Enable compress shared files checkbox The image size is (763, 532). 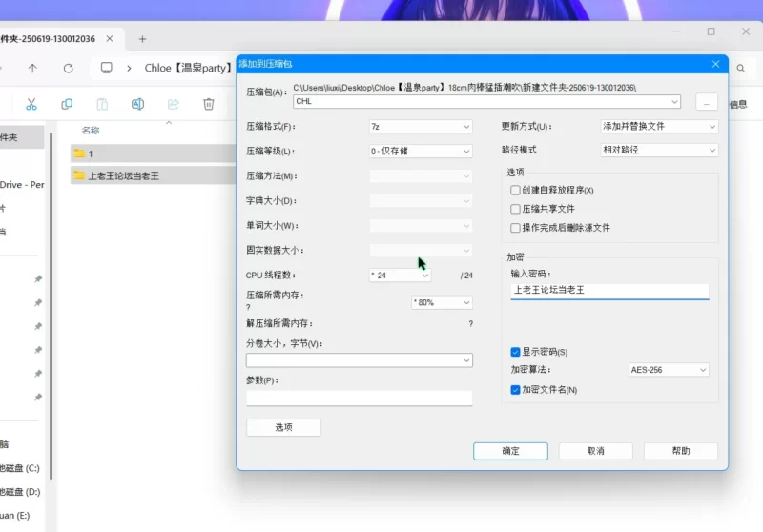515,209
